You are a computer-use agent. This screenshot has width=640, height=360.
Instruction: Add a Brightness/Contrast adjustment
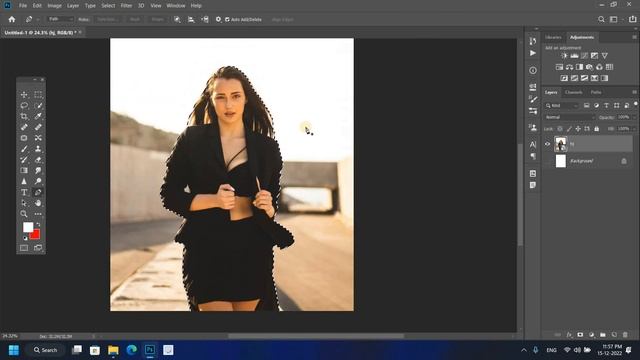(x=564, y=56)
